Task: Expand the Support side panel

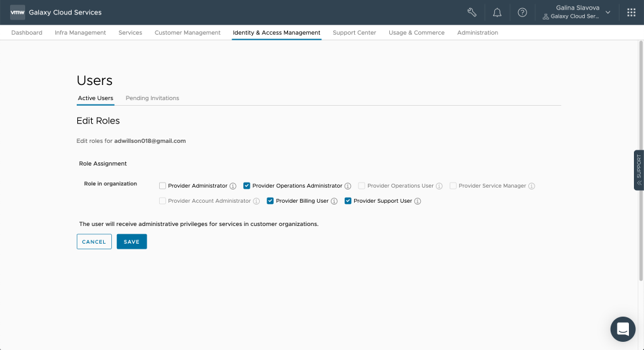Action: tap(638, 170)
